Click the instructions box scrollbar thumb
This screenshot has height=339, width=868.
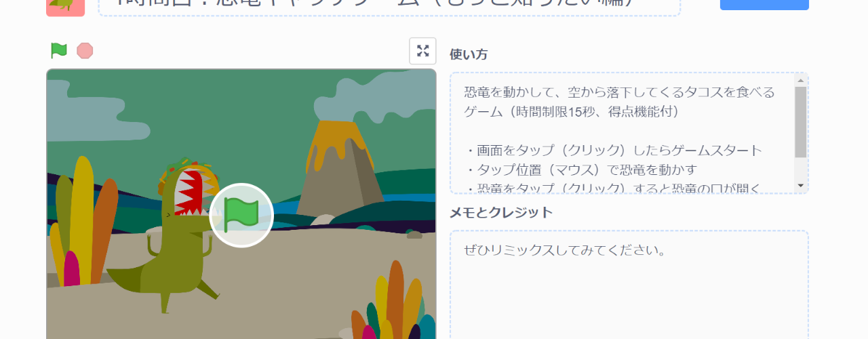tap(800, 122)
